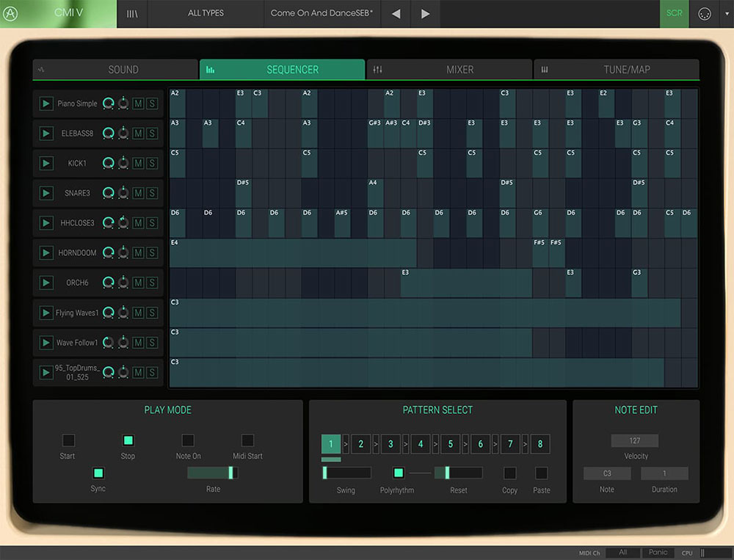Select pattern 5 in Pattern Select
This screenshot has width=734, height=560.
pos(450,444)
